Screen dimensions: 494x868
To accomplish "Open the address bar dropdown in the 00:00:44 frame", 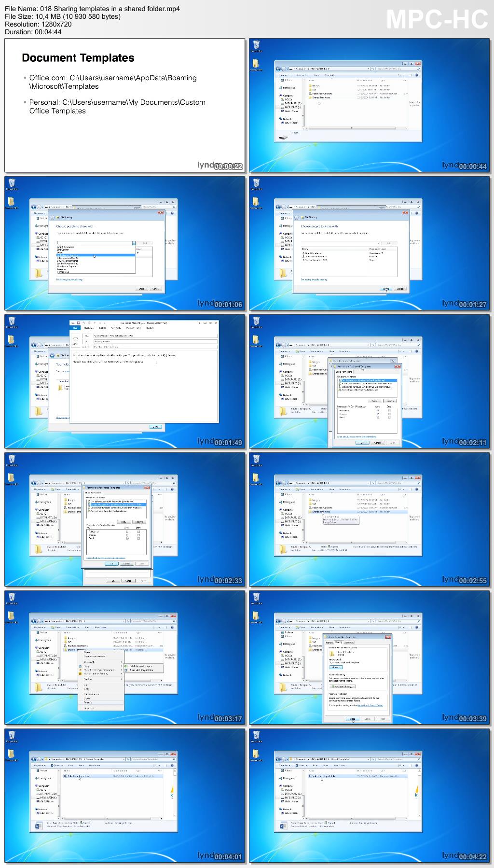I will 369,69.
